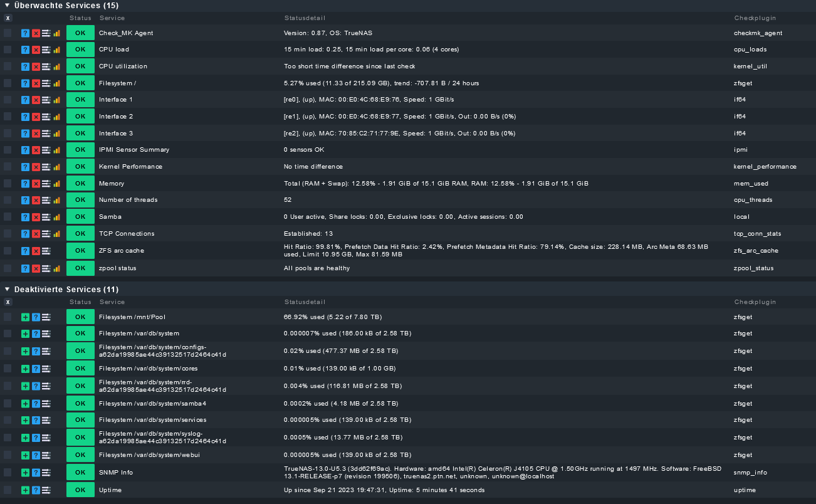Enable Filesystem /mnt/Pool with green plus icon
Screen dimensions: 816x504
coord(25,317)
